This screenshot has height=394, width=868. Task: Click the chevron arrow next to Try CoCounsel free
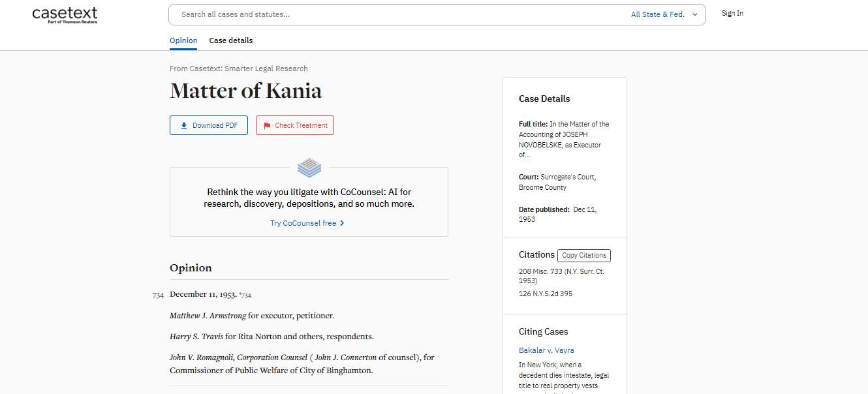click(x=342, y=223)
